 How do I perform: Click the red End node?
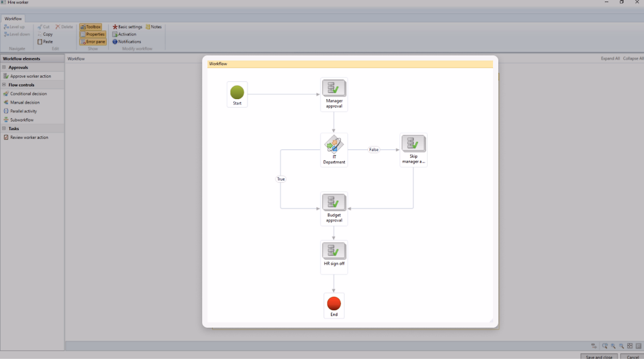[334, 304]
